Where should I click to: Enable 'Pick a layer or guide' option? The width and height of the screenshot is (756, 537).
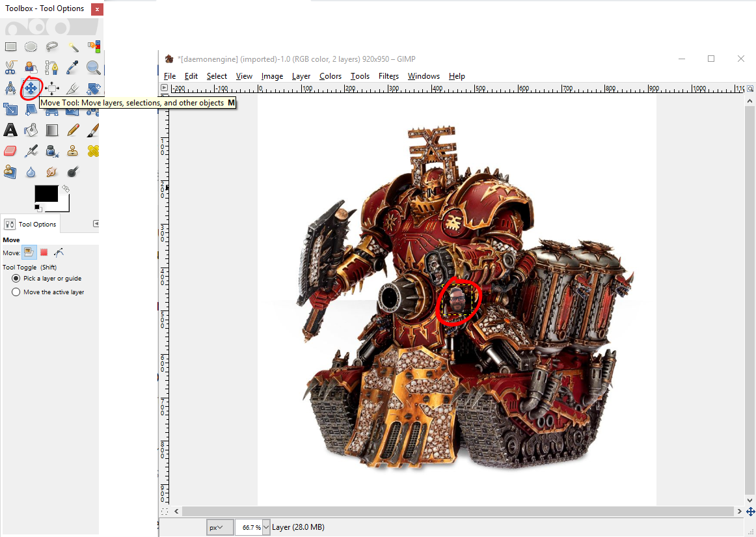pos(16,279)
